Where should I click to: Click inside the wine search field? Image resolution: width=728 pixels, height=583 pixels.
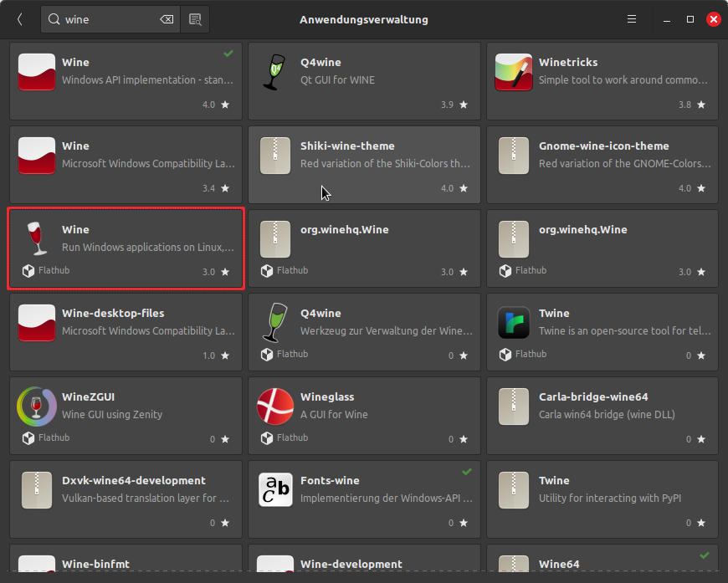tap(110, 19)
